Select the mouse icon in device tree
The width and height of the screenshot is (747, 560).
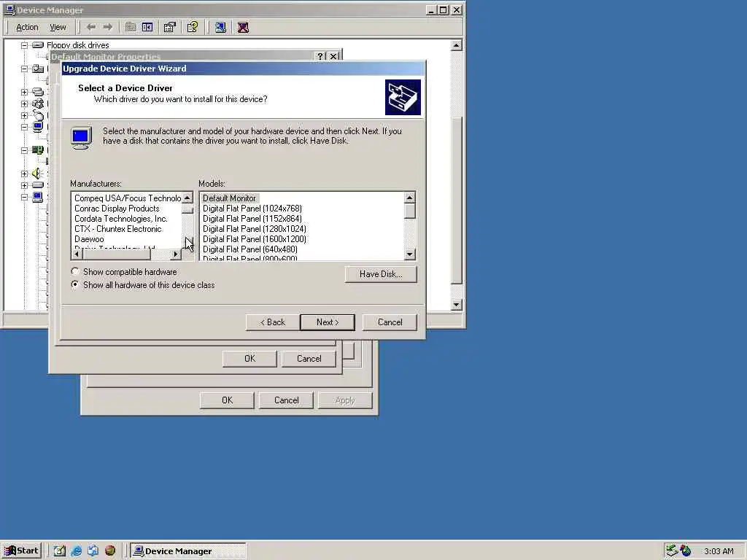click(38, 115)
